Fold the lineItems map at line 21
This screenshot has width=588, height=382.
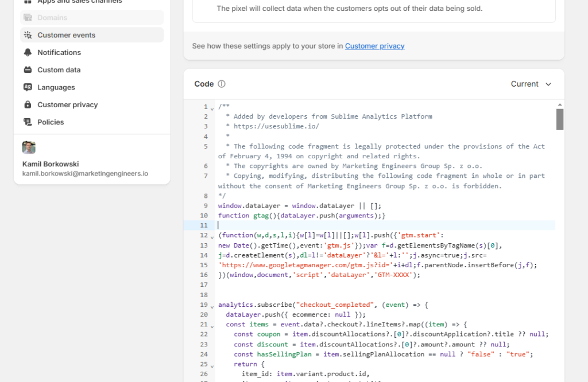coord(212,325)
